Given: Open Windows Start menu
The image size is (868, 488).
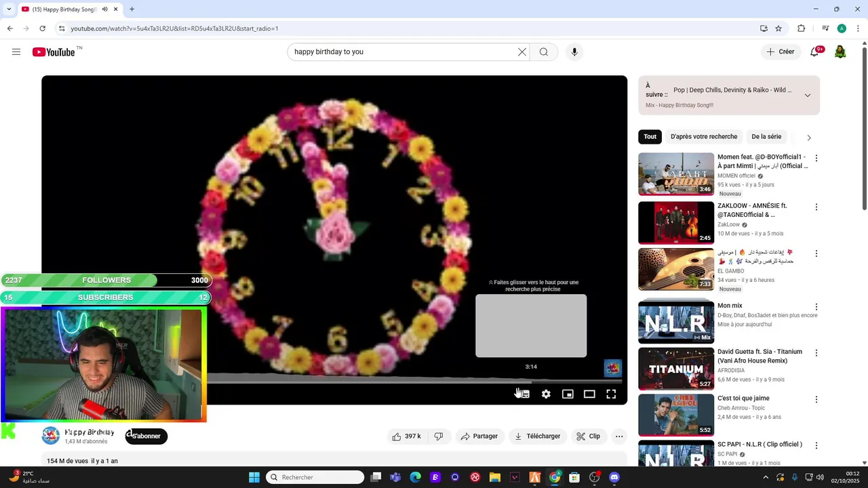Looking at the screenshot, I should pyautogui.click(x=254, y=477).
